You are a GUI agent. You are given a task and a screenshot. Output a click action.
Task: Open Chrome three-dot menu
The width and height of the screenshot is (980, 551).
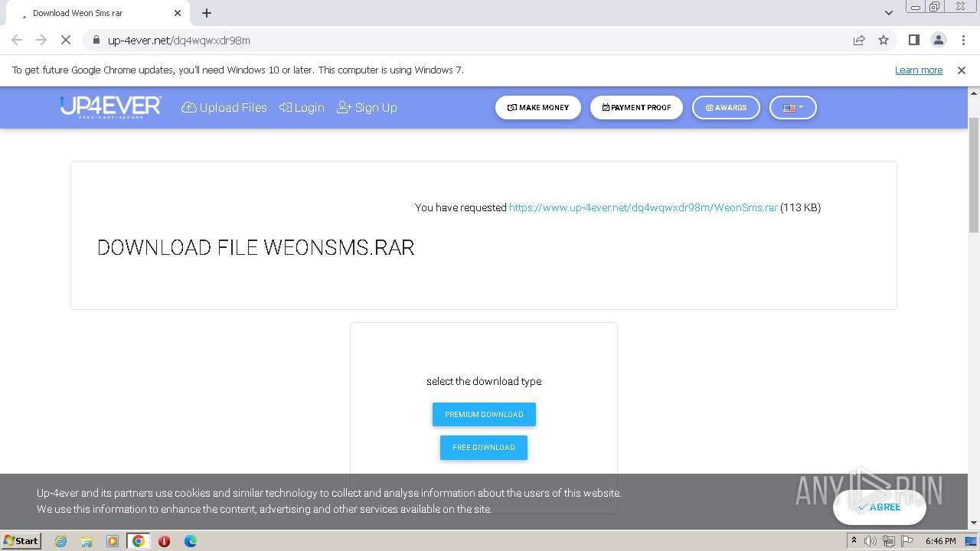point(962,40)
